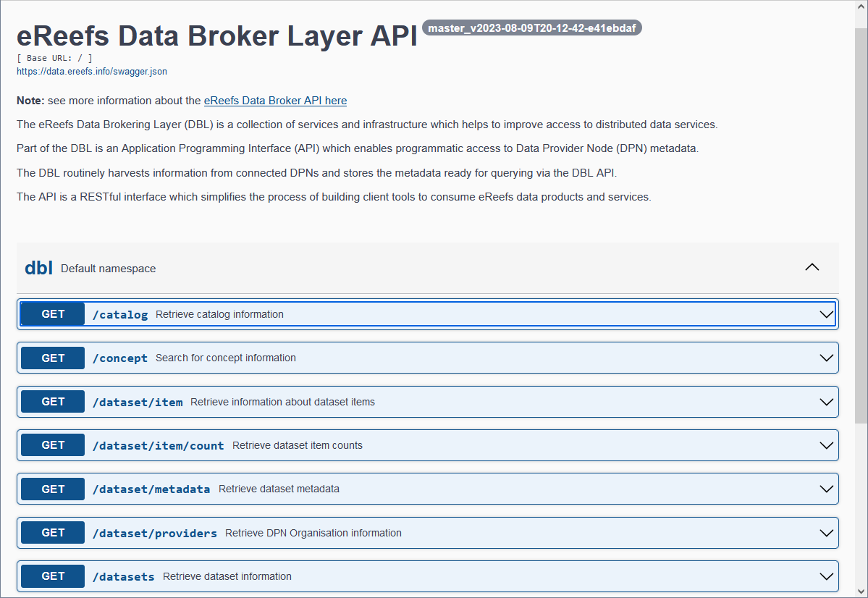Select the /dataset/metadata path text
This screenshot has height=598, width=868.
pos(151,489)
